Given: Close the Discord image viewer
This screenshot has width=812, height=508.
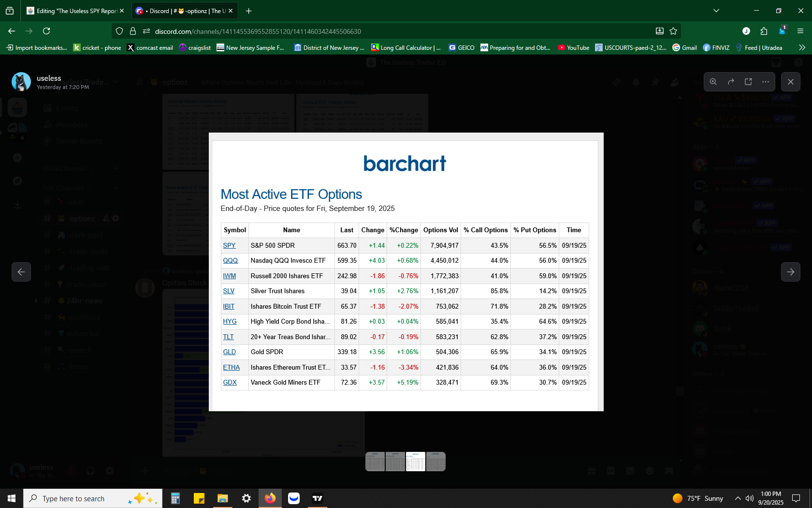Looking at the screenshot, I should click(x=791, y=82).
